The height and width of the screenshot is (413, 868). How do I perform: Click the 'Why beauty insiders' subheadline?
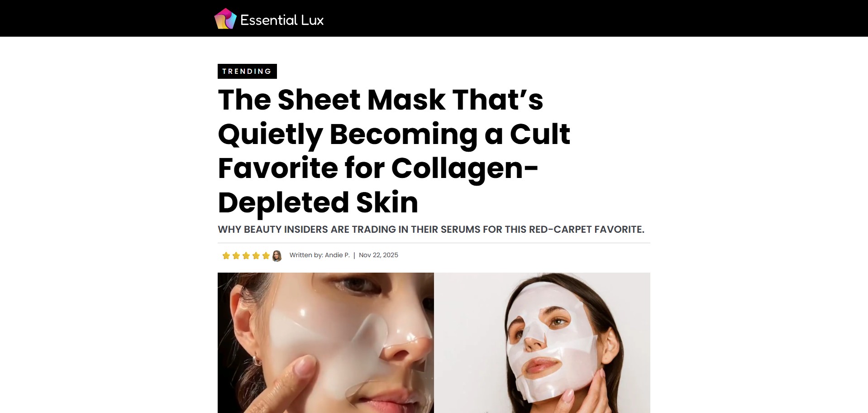tap(431, 230)
